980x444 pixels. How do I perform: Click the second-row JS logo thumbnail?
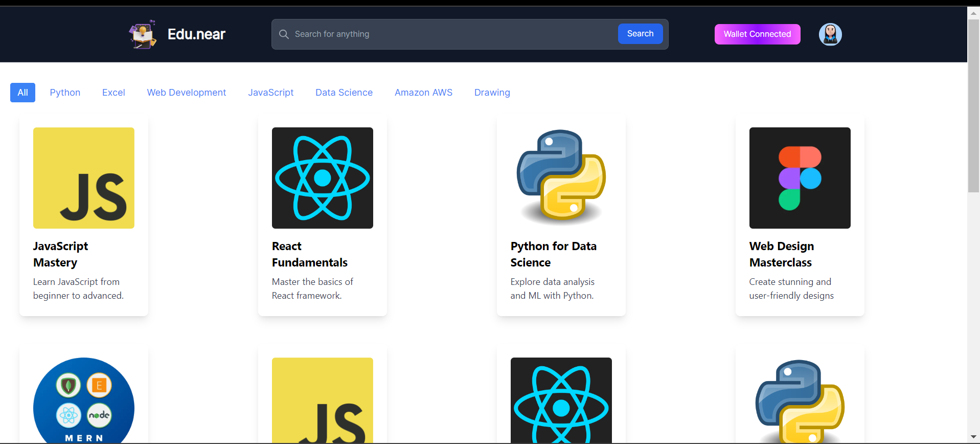(x=323, y=400)
